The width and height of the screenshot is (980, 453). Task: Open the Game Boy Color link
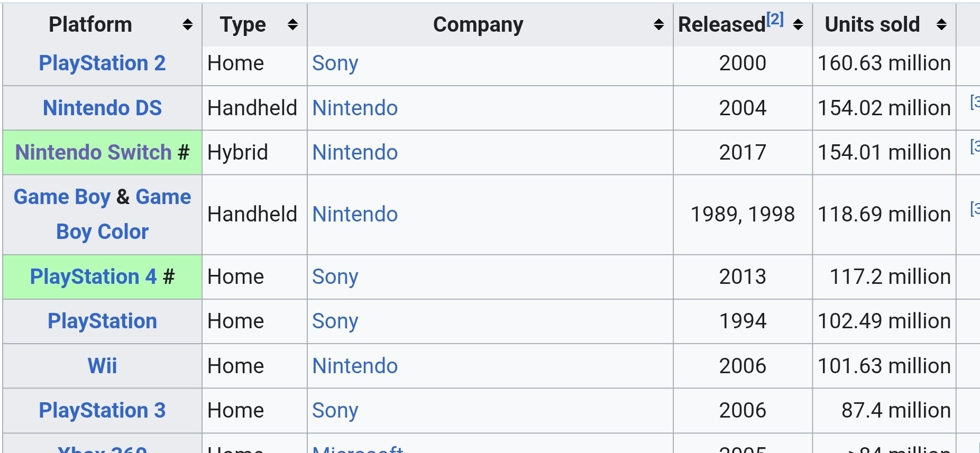(x=102, y=232)
